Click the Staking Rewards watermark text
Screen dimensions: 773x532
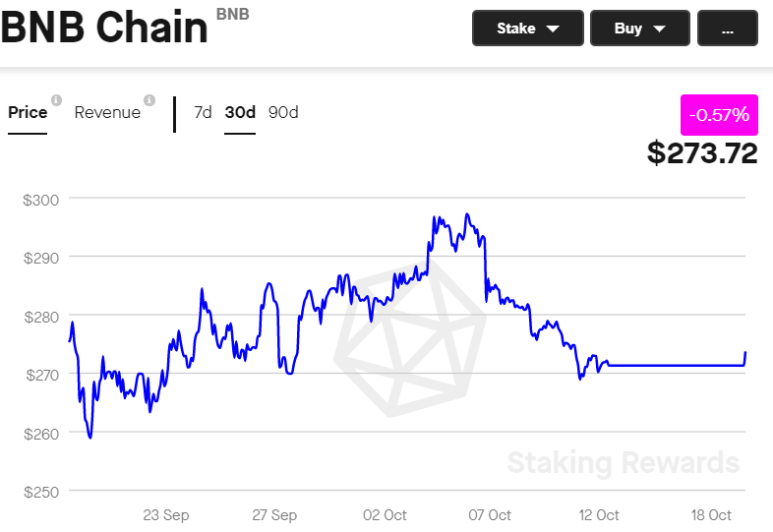[x=624, y=462]
